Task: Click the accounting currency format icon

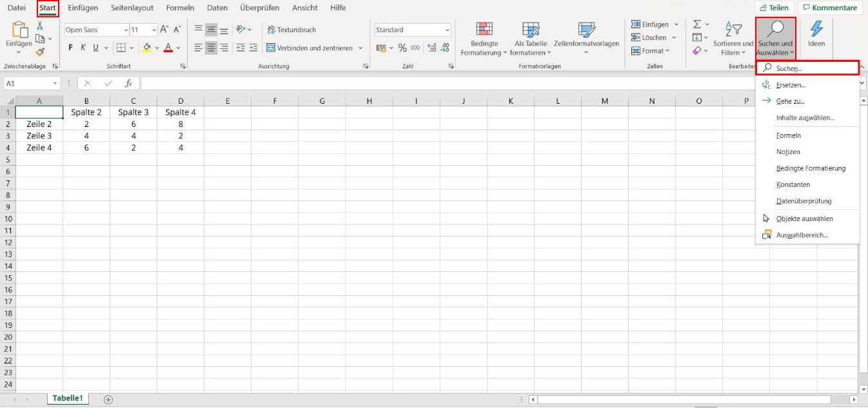Action: click(380, 48)
